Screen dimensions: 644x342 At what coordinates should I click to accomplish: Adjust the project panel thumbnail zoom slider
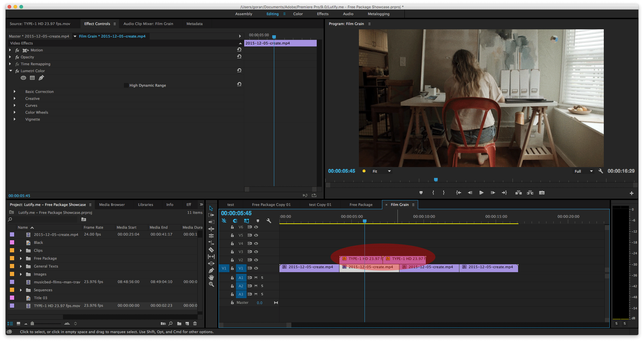[x=32, y=324]
